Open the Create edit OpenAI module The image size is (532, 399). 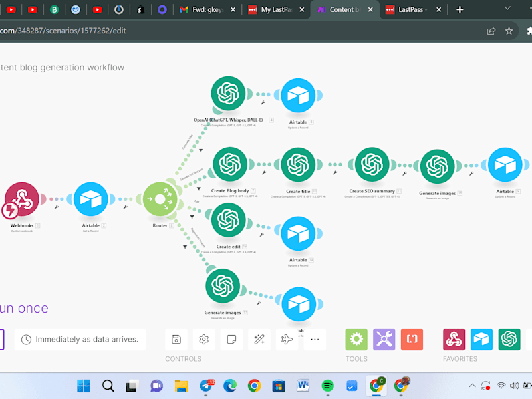coord(228,220)
